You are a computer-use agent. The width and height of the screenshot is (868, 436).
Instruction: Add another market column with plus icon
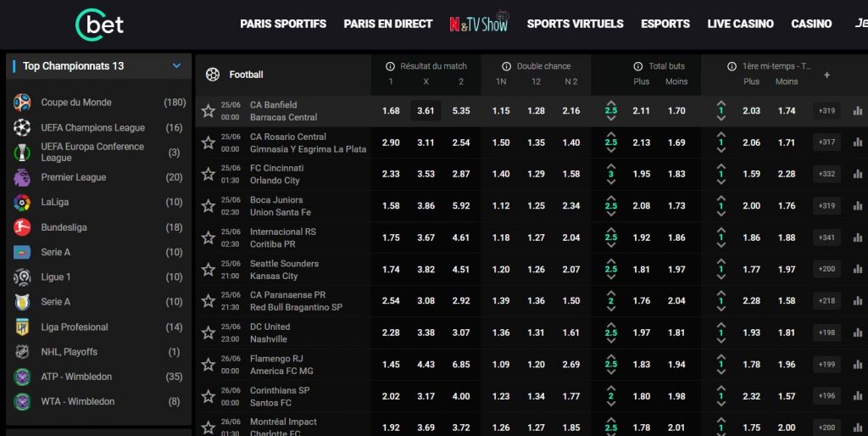click(x=826, y=75)
